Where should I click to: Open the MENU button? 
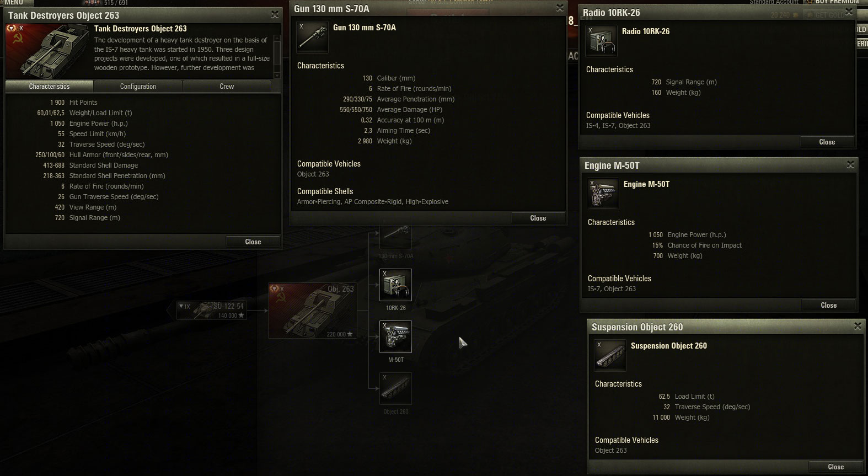point(13,3)
